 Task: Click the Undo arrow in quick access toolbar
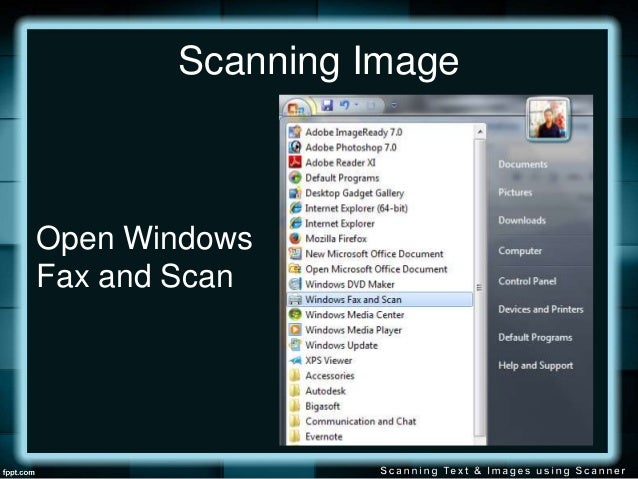pyautogui.click(x=345, y=105)
